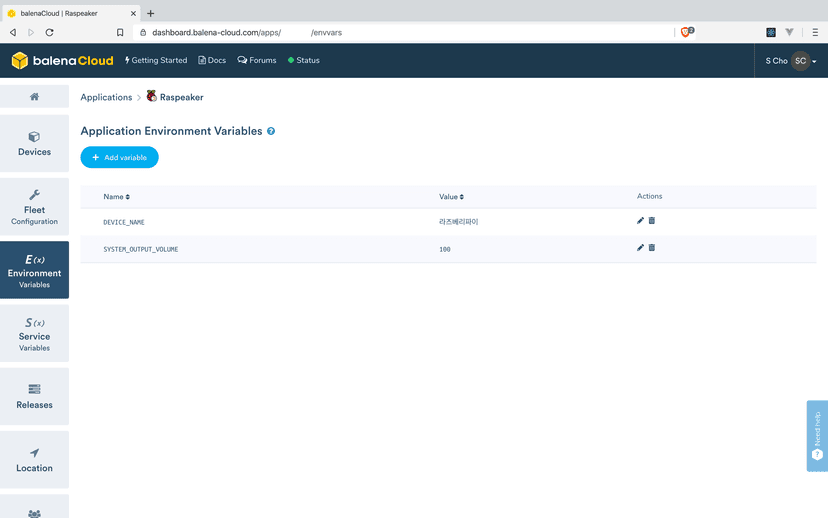
Task: Bookmark this page using bookmark icon
Action: coord(120,32)
